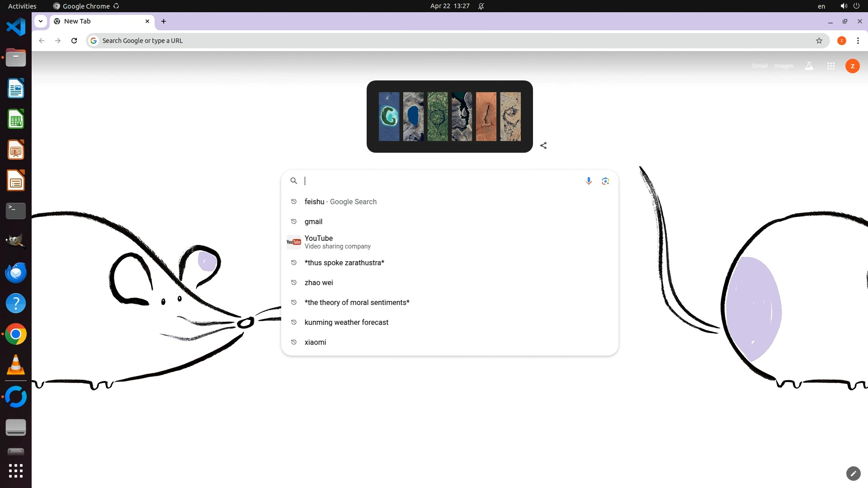Viewport: 868px width, 488px height.
Task: Select the 'gmail' search suggestion
Action: (x=313, y=221)
